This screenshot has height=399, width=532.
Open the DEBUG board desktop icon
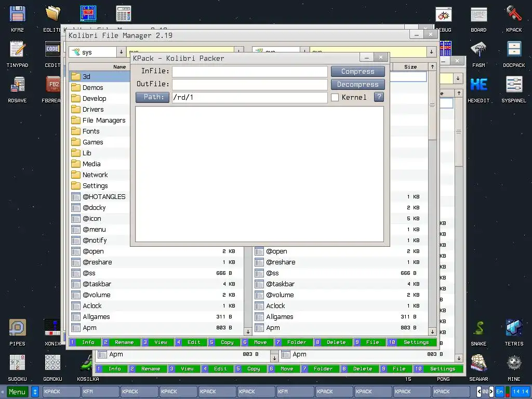pos(444,19)
